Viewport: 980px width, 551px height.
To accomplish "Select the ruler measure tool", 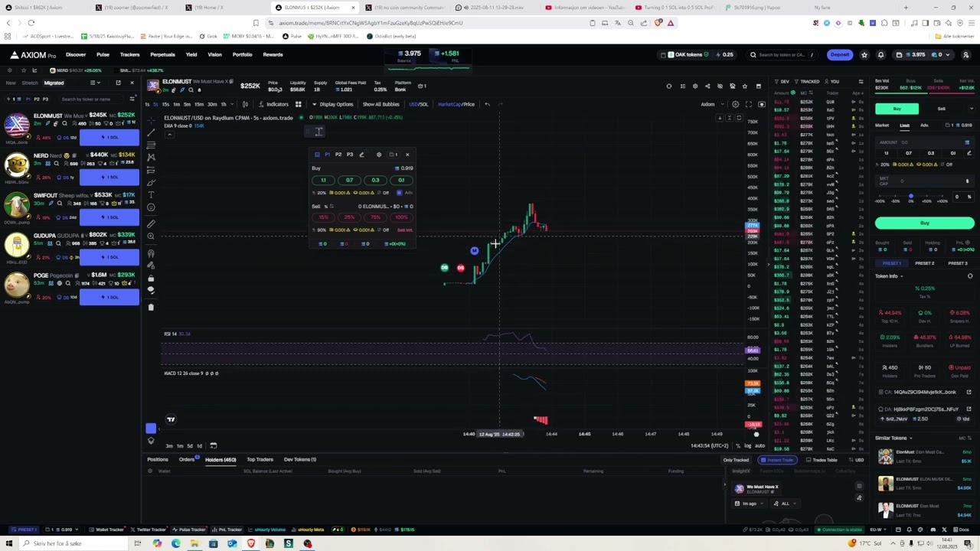I will (x=151, y=223).
